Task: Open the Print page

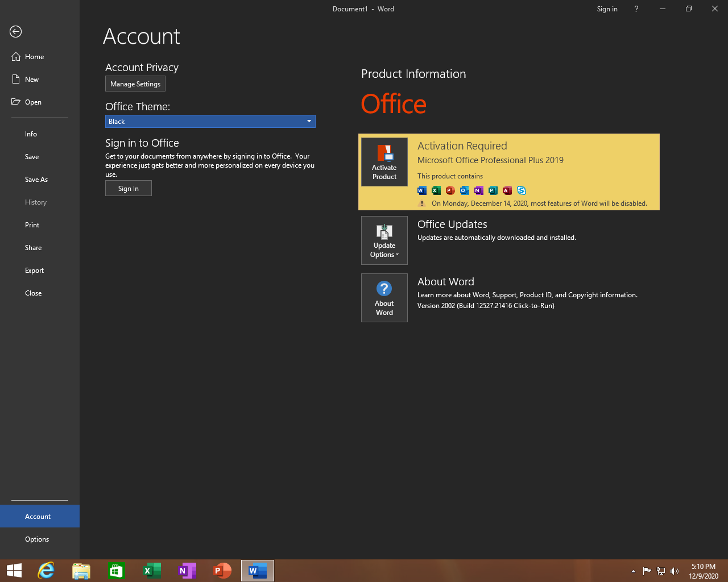Action: click(x=40, y=225)
